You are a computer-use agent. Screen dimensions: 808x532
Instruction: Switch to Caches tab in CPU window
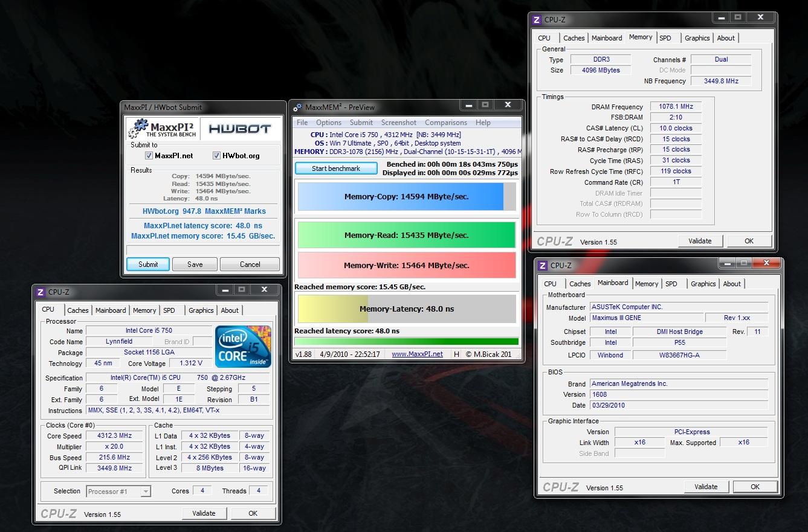[78, 310]
